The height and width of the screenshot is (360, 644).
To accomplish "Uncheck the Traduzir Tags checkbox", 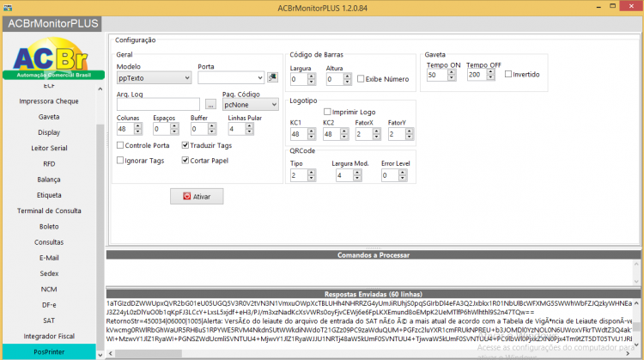I will click(185, 145).
